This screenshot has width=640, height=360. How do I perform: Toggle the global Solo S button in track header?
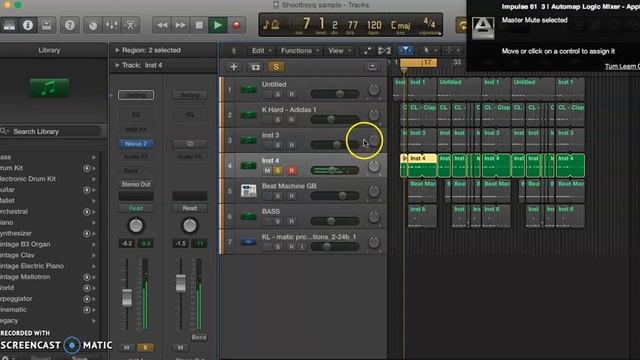coord(276,67)
